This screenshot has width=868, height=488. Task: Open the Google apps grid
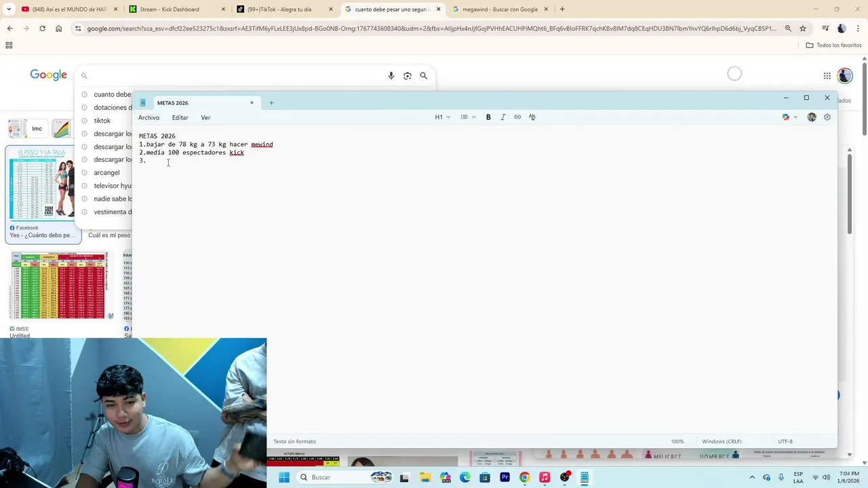(827, 76)
